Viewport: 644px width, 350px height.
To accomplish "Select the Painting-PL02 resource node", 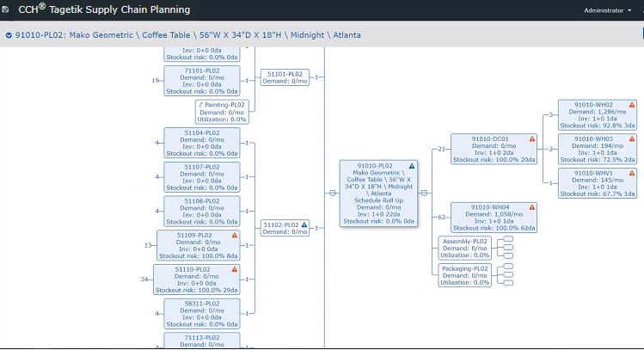I will pos(222,112).
